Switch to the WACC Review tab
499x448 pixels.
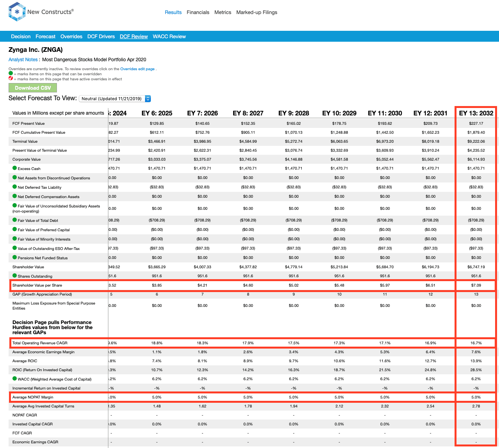pos(169,36)
